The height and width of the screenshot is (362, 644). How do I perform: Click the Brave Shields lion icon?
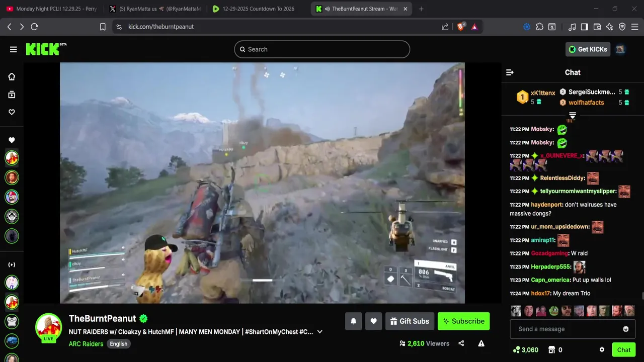click(x=461, y=27)
